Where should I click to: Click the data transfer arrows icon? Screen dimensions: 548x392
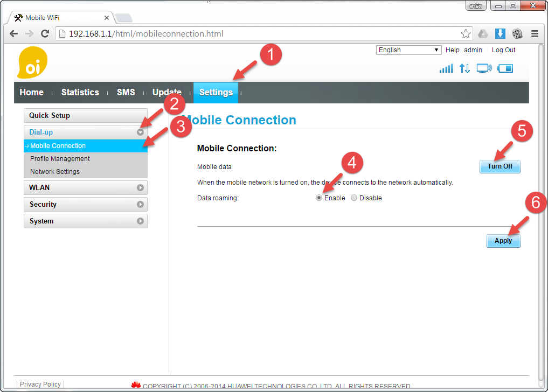[x=464, y=69]
